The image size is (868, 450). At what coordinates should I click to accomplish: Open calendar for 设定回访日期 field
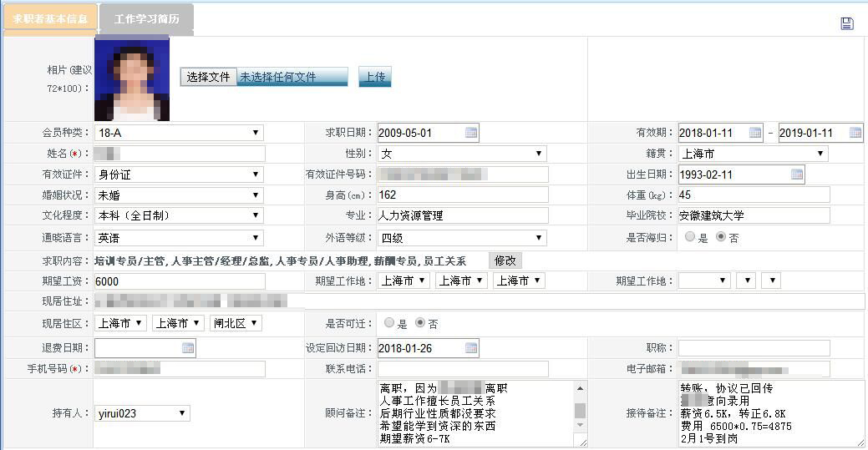tap(471, 348)
